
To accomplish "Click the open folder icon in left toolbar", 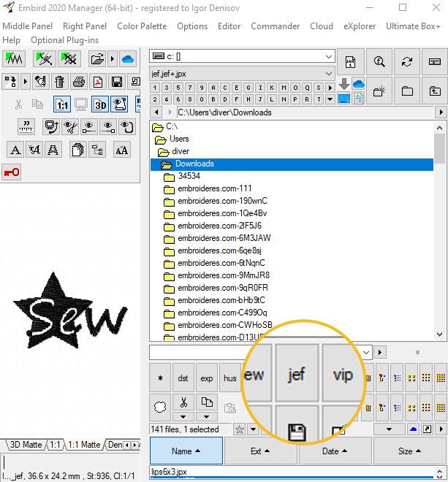I will click(97, 58).
